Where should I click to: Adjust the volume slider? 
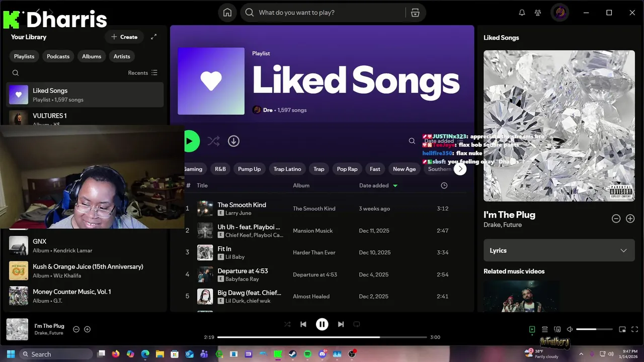pos(594,329)
